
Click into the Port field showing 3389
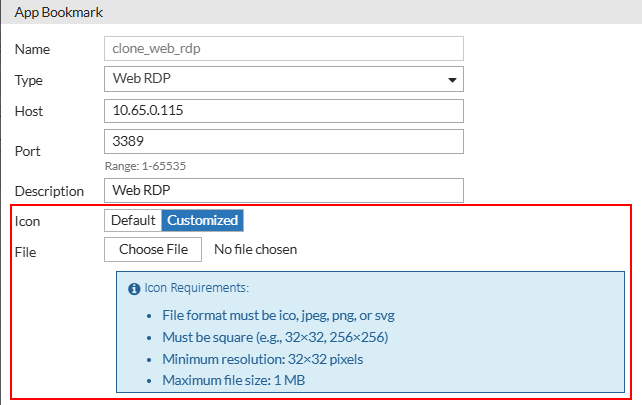click(x=283, y=142)
